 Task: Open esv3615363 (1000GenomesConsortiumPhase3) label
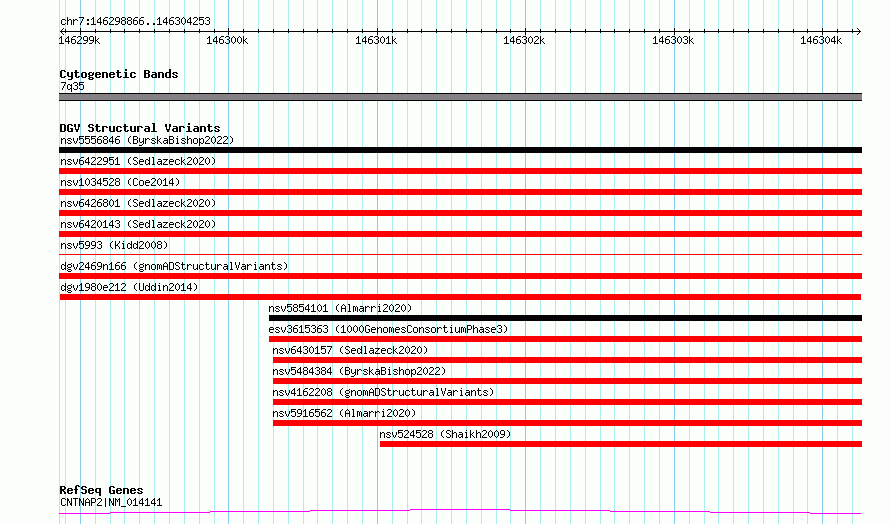tap(388, 329)
